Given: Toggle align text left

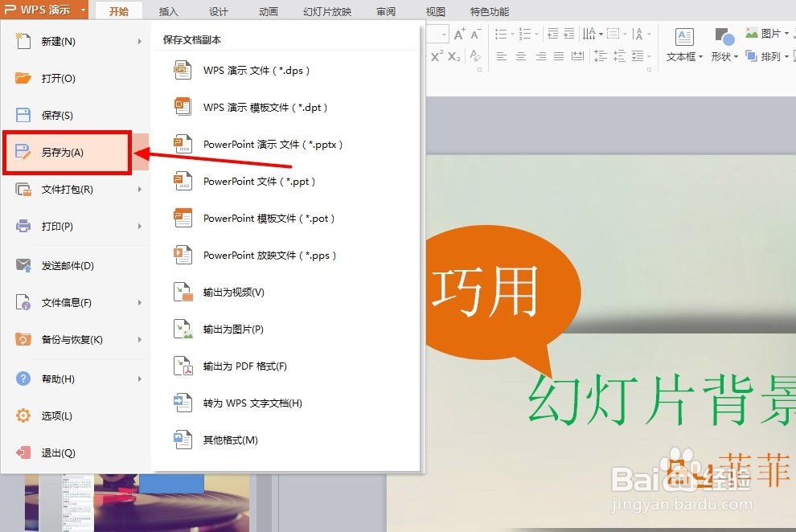Looking at the screenshot, I should tap(502, 55).
